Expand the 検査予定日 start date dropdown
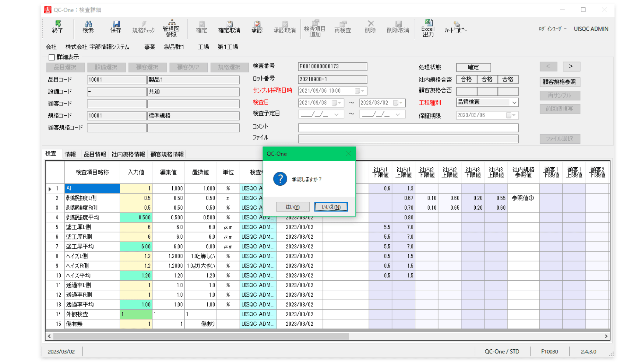The height and width of the screenshot is (364, 620). click(x=336, y=114)
